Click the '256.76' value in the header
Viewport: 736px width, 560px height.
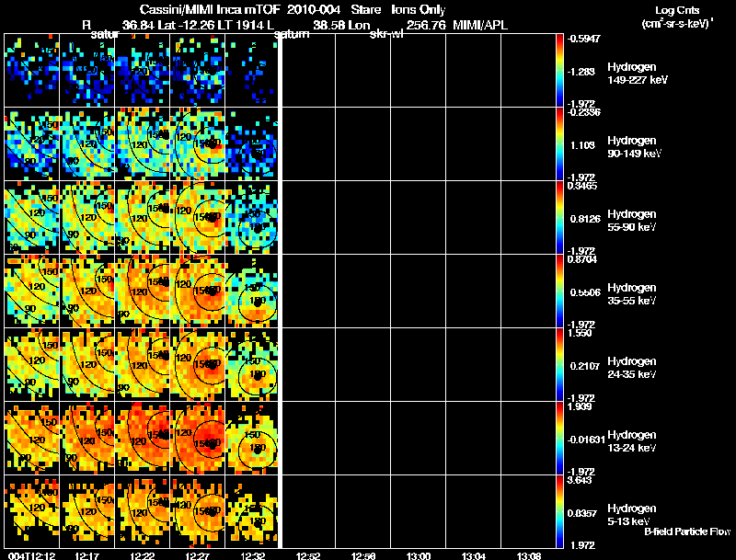pyautogui.click(x=426, y=26)
